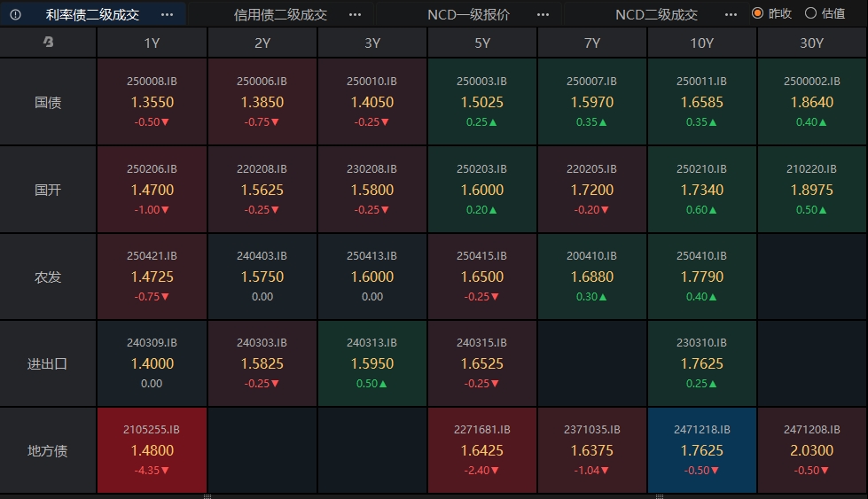The height and width of the screenshot is (499, 868).
Task: Open bond 240315.IB cell at 1.6525
Action: pos(482,363)
